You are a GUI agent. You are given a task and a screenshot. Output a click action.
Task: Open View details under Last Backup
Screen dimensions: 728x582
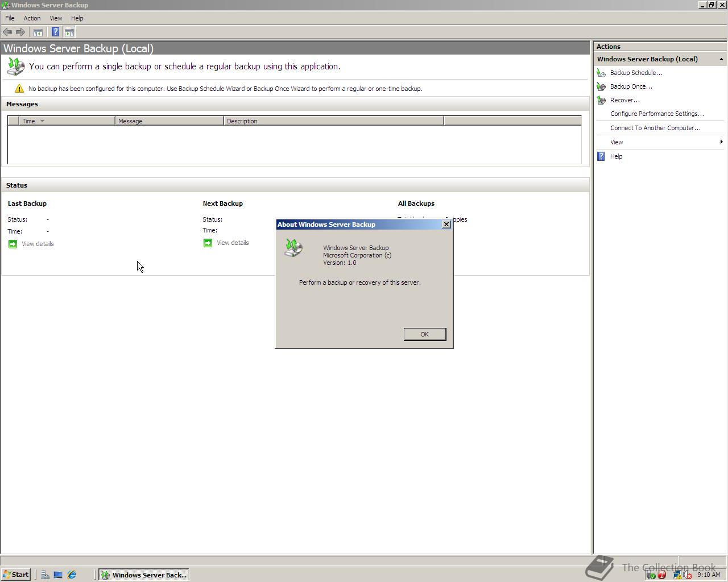pyautogui.click(x=38, y=244)
